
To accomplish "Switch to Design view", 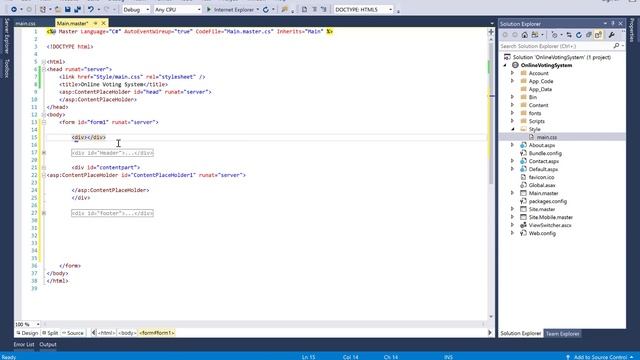I will point(27,333).
